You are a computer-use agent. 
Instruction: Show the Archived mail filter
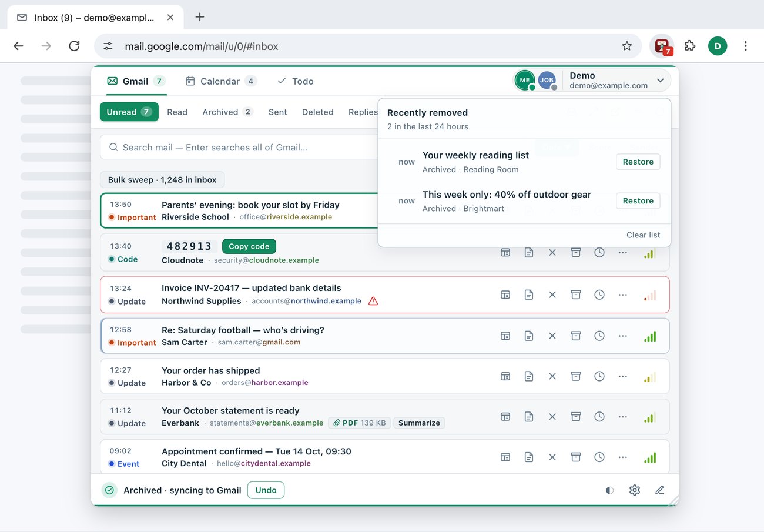(x=227, y=112)
